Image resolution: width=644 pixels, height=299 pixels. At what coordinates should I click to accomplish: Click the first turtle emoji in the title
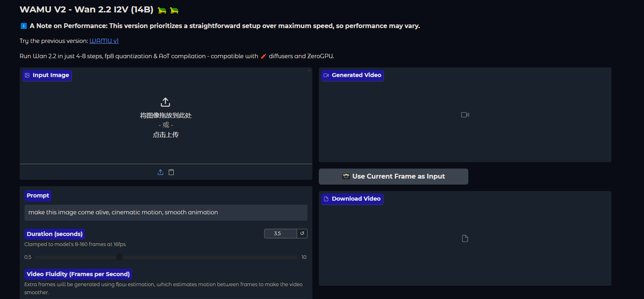coord(162,10)
